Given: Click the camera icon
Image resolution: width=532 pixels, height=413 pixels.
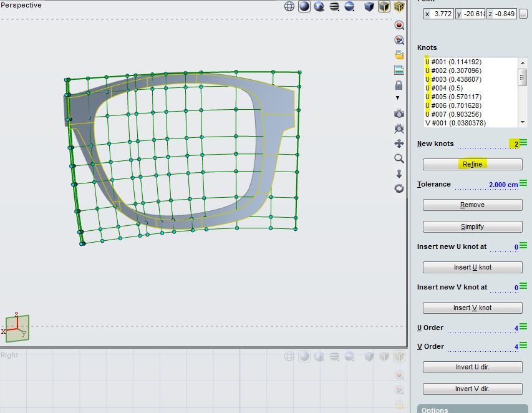Looking at the screenshot, I should coord(399,114).
